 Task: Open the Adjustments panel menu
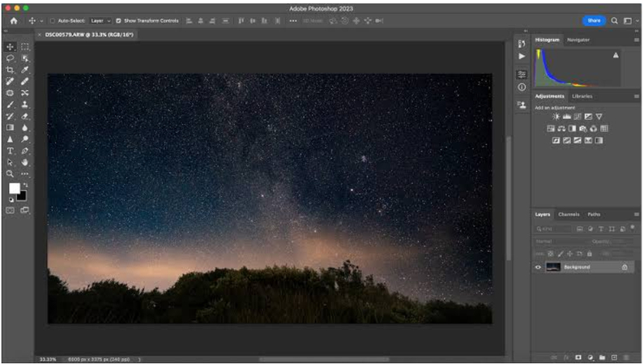[636, 96]
